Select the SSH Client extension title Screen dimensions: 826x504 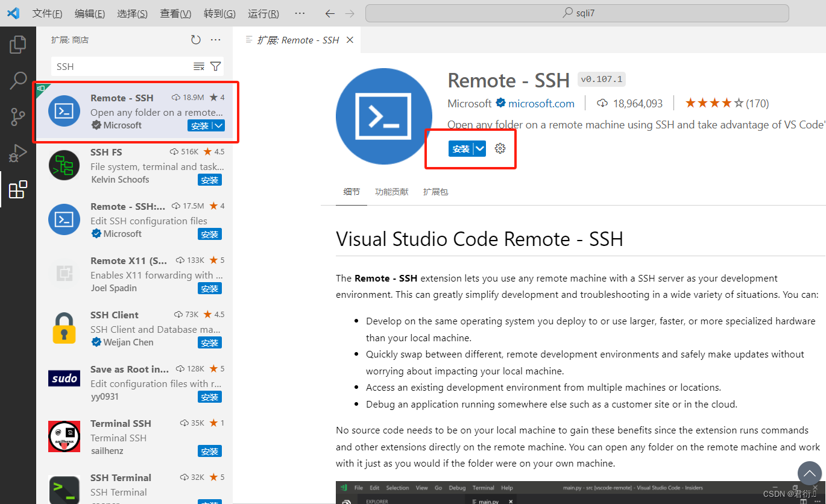pos(115,315)
